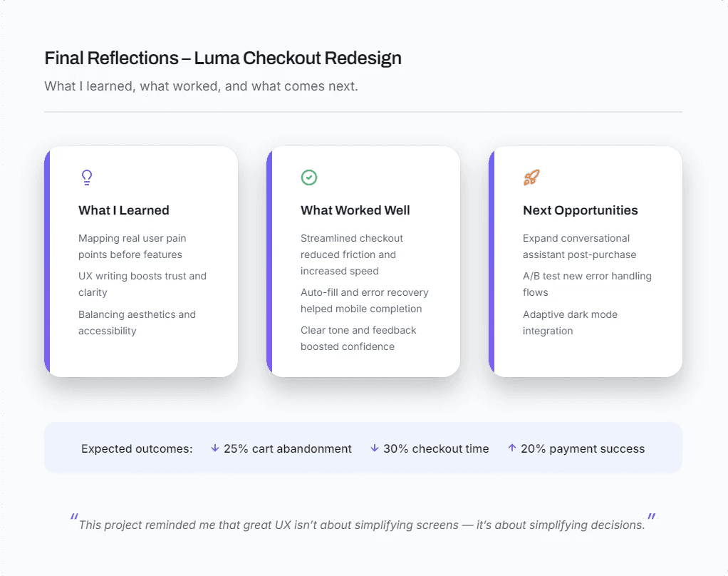
Task: Click the closing purple quotation mark
Action: 651,517
